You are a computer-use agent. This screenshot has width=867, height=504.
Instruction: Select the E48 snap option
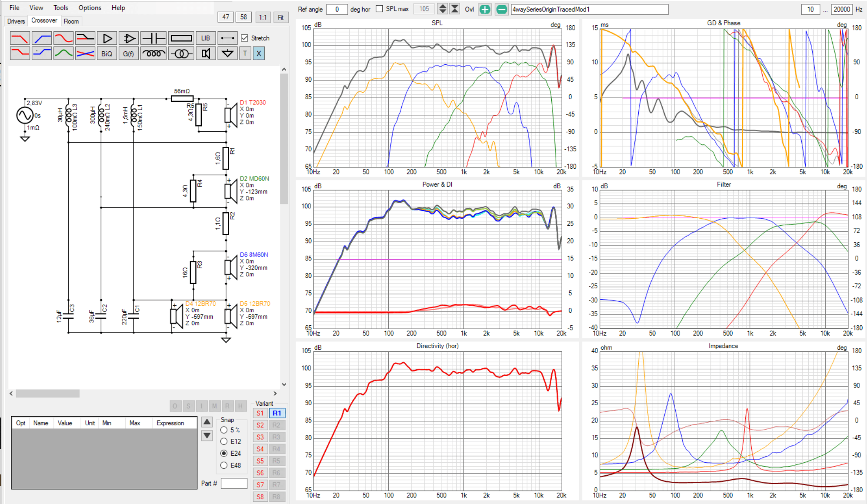tap(224, 465)
